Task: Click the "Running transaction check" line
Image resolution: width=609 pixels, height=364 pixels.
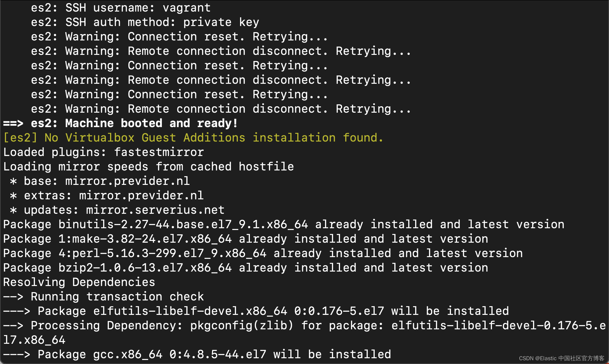Action: 117,297
